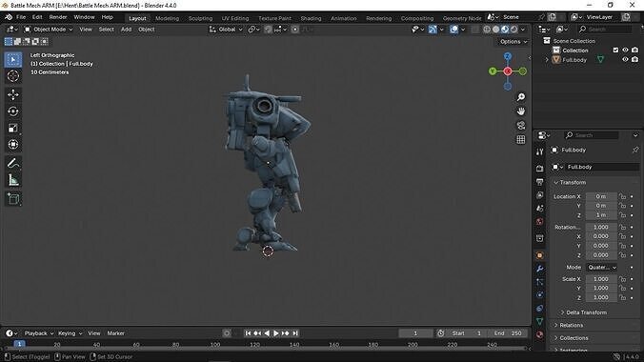Click the viewport zoom magnifier icon

521,97
